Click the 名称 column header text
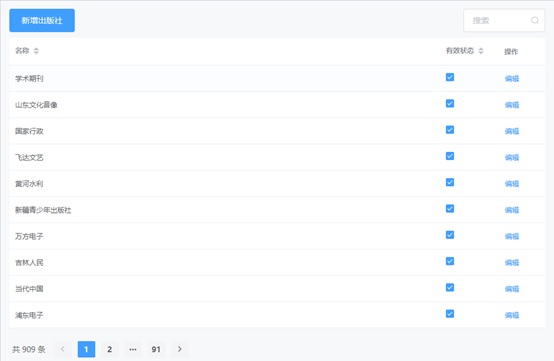 (22, 51)
